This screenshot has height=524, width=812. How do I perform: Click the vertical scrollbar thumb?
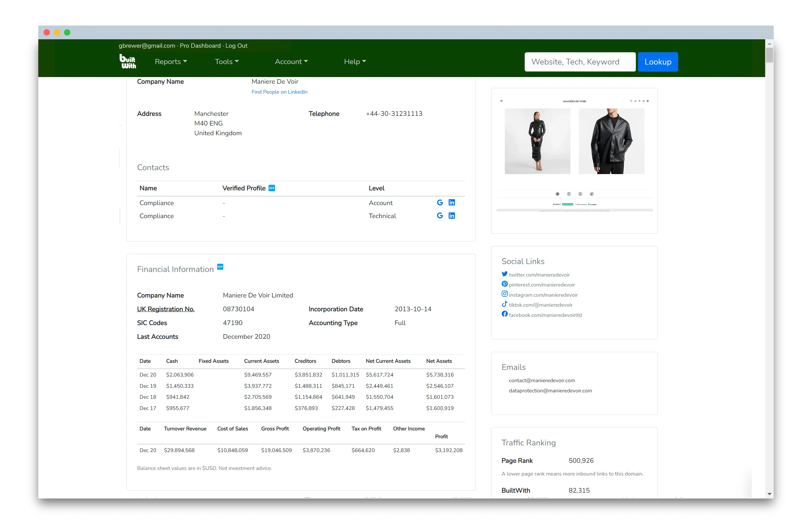coord(769,55)
